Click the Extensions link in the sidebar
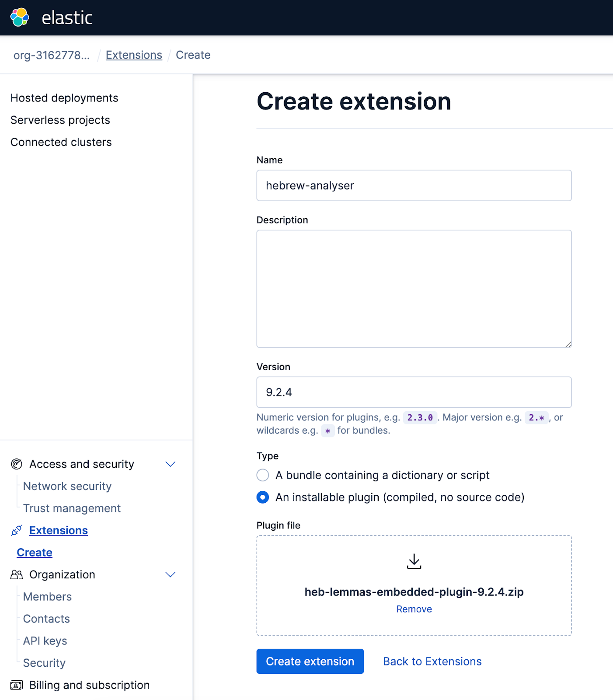 click(59, 531)
